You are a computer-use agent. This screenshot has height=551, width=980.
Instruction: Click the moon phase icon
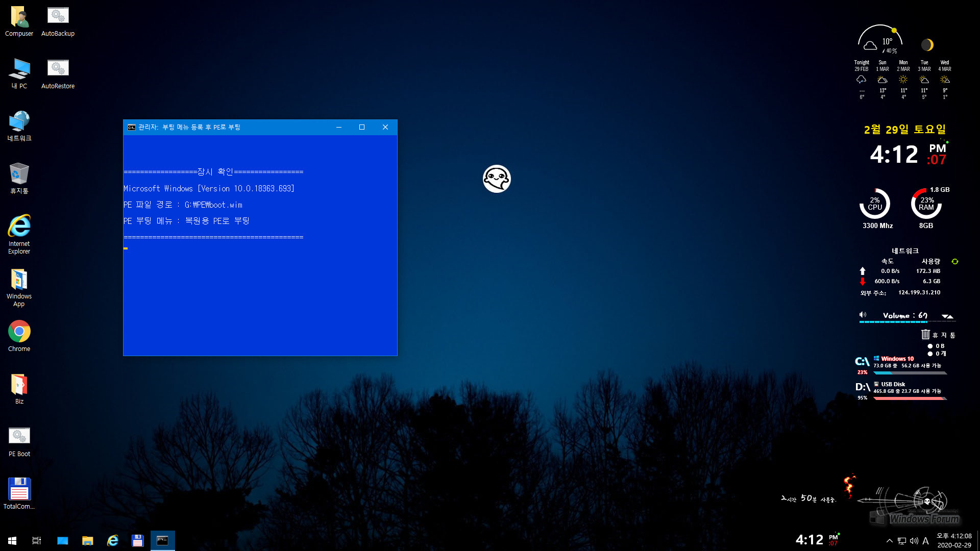(927, 45)
